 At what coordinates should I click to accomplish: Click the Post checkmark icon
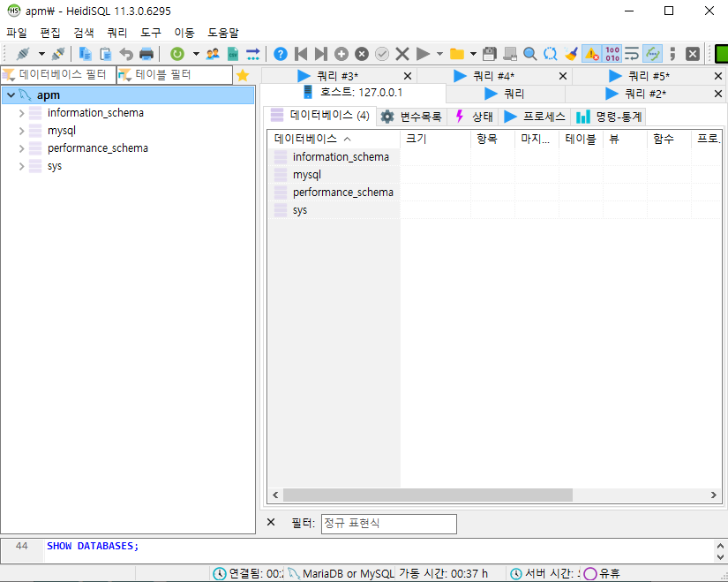point(381,54)
